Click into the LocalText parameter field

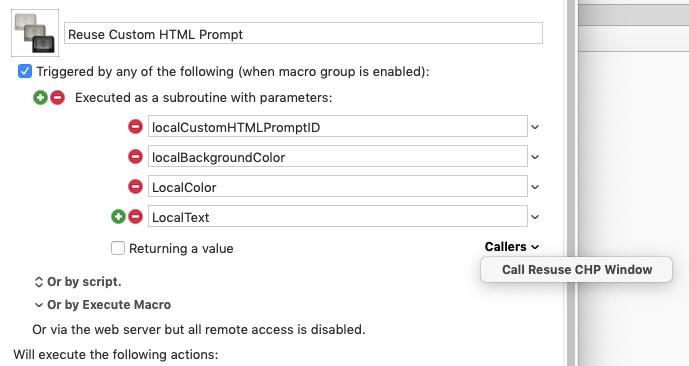click(337, 216)
